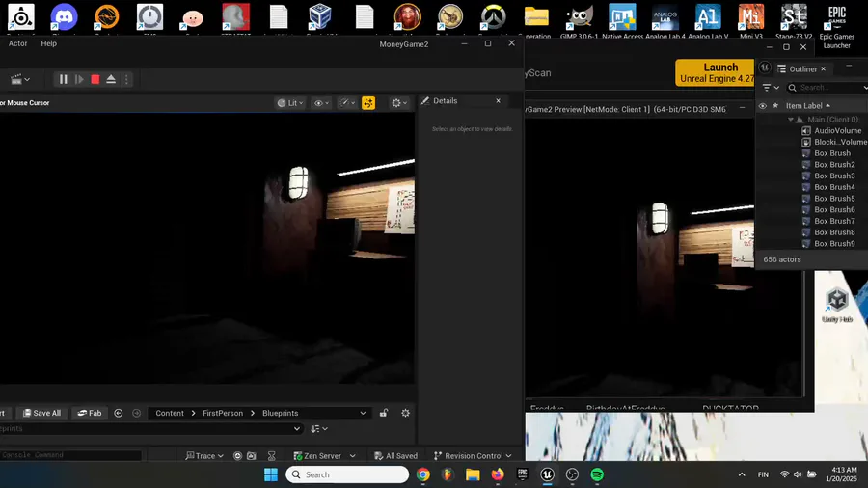Select the Details panel tab
868x488 pixels.
pos(446,100)
